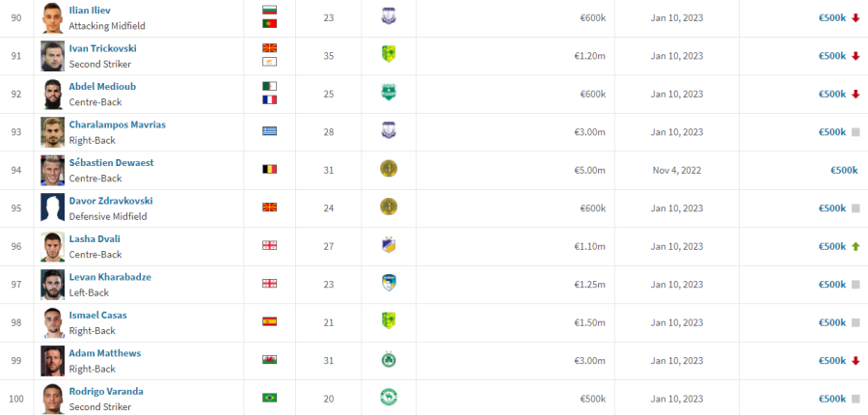Click Sébastien Dewaest's €500k market value
Viewport: 868px width, 415px height.
[x=844, y=170]
